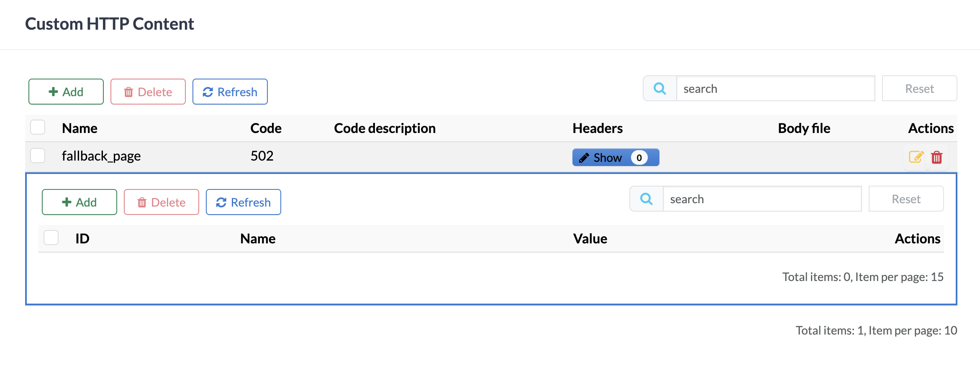980x368 pixels.
Task: Click the edit icon for fallback_page row
Action: coord(916,157)
